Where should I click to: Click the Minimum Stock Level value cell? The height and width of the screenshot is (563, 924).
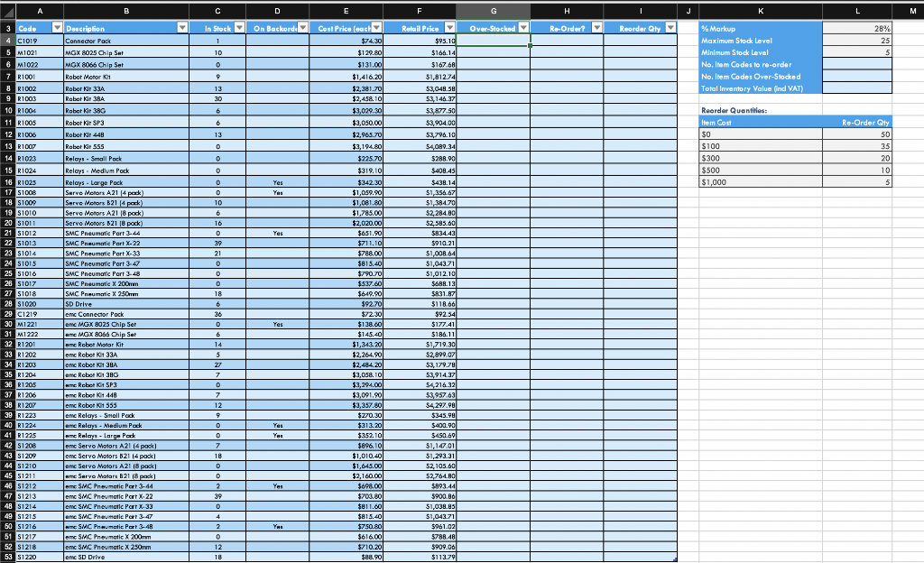pos(855,51)
